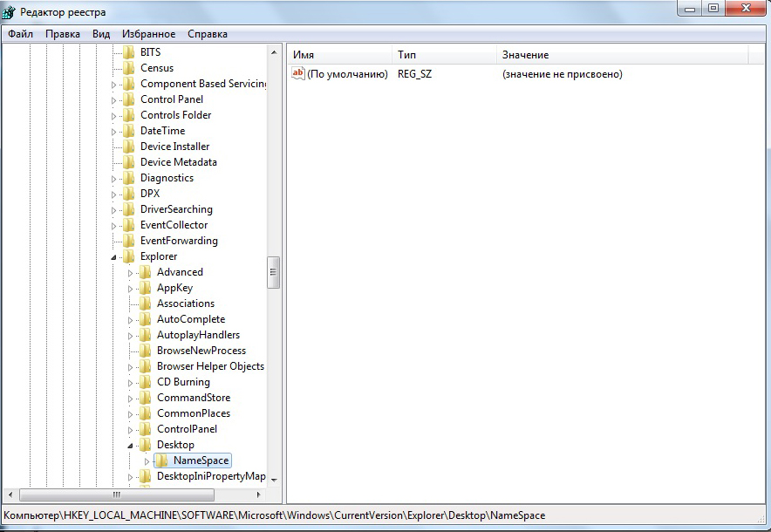
Task: Collapse the Explorer tree node
Action: (x=113, y=257)
